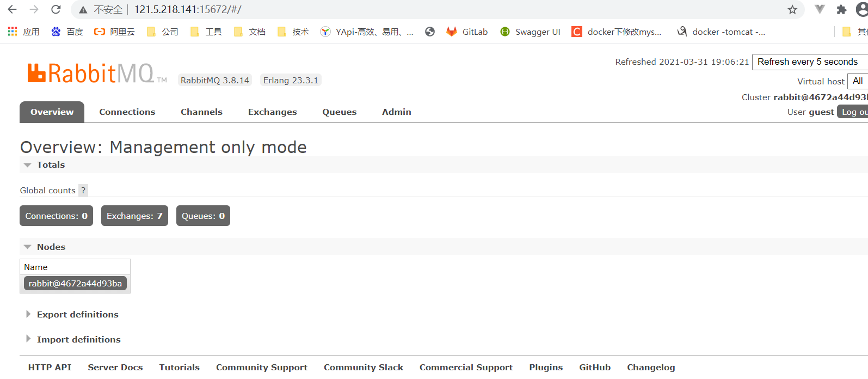Click the browser address bar URL
868x379 pixels.
tap(188, 9)
